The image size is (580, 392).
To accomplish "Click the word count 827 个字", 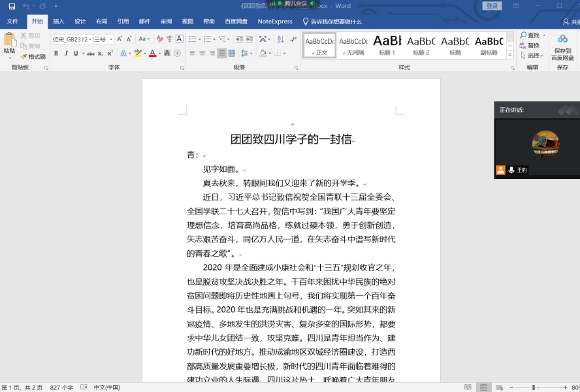I will click(x=61, y=387).
